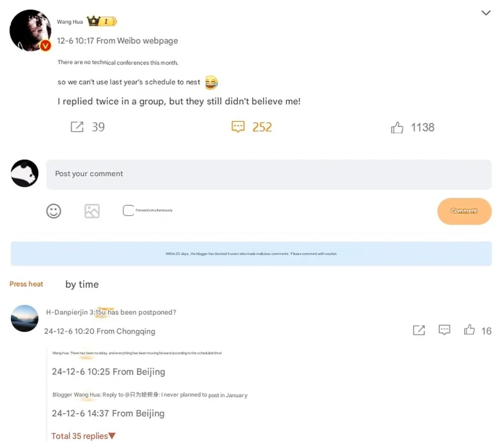504x444 pixels.
Task: Open the emoji picker for comments
Action: pyautogui.click(x=54, y=211)
